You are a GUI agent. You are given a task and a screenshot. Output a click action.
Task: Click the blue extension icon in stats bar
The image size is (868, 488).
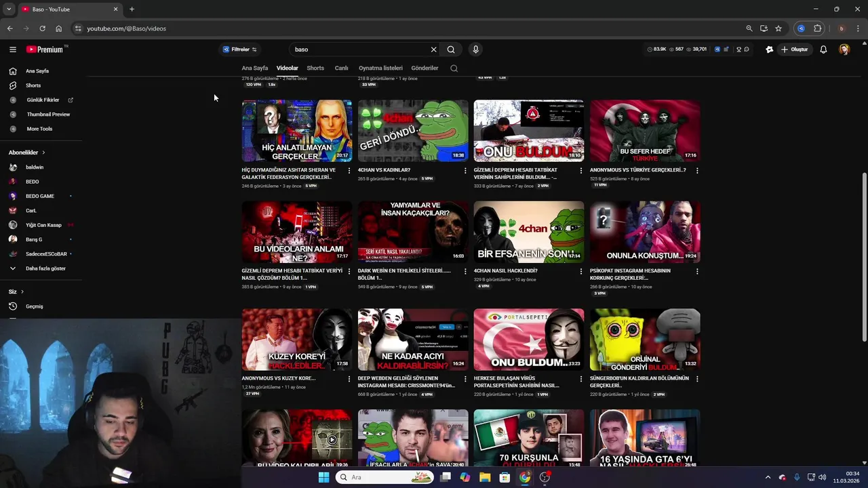[717, 49]
